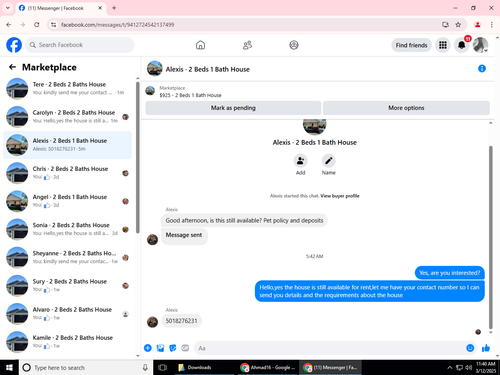
Task: Open Sonia - 2 Beds 2 Baths House chat
Action: pos(68,229)
